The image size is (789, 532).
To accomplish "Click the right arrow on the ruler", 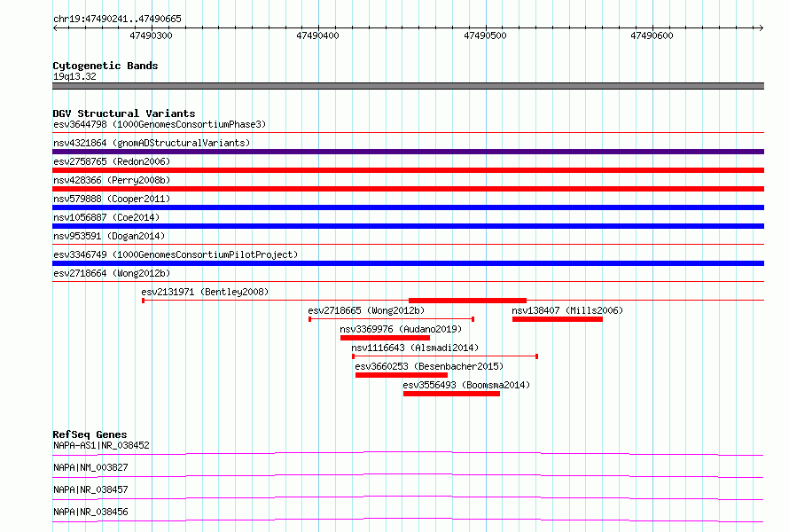I will [762, 27].
